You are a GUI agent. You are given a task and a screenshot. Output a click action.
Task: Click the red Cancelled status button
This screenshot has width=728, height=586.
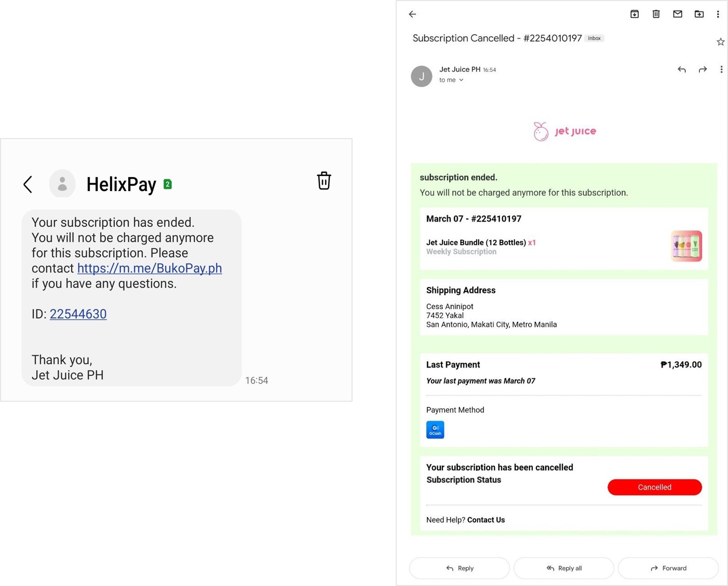[654, 487]
